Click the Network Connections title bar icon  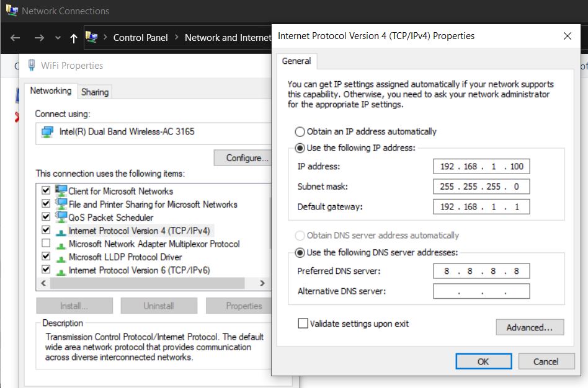pyautogui.click(x=12, y=10)
